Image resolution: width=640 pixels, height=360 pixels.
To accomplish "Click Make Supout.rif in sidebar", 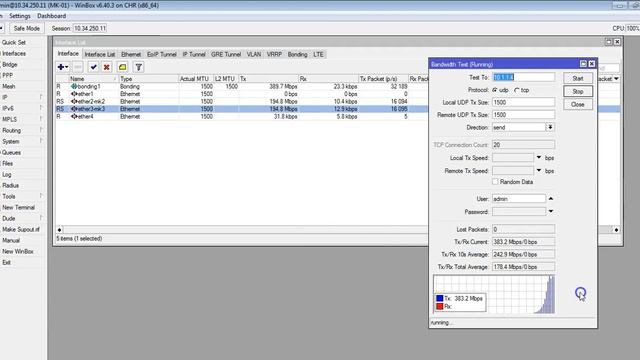I will (21, 229).
